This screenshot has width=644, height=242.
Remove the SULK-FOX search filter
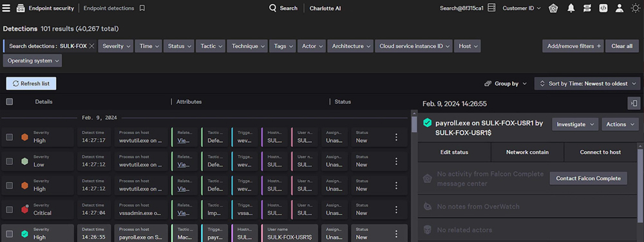point(92,46)
